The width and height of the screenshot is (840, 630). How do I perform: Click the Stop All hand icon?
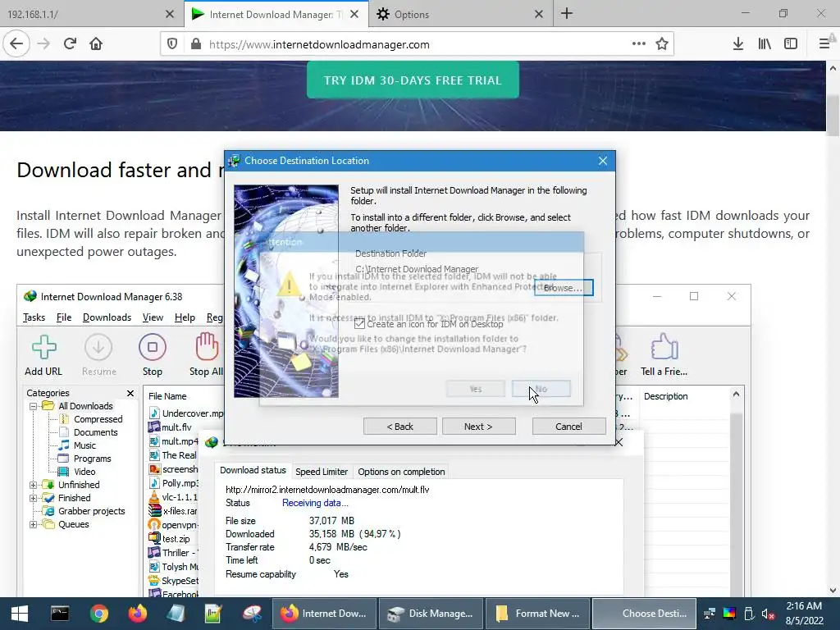[207, 347]
